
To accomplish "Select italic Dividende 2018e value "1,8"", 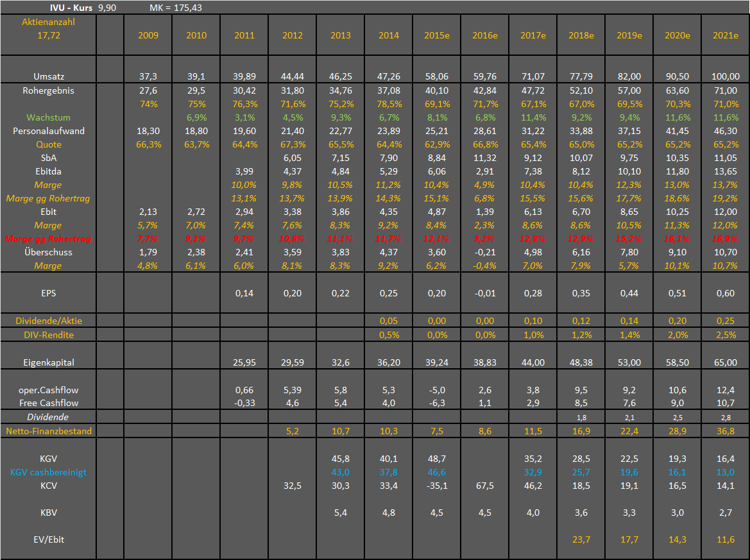I will pos(581,418).
